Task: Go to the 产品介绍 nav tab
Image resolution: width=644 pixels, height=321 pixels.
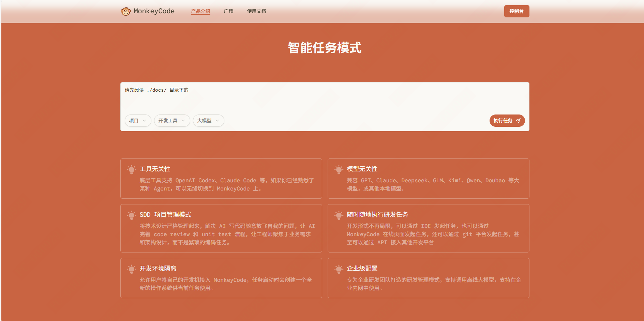Action: tap(200, 11)
